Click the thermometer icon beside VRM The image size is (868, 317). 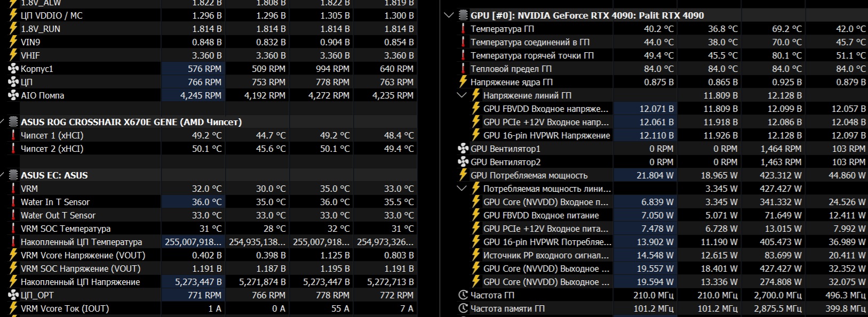(13, 189)
